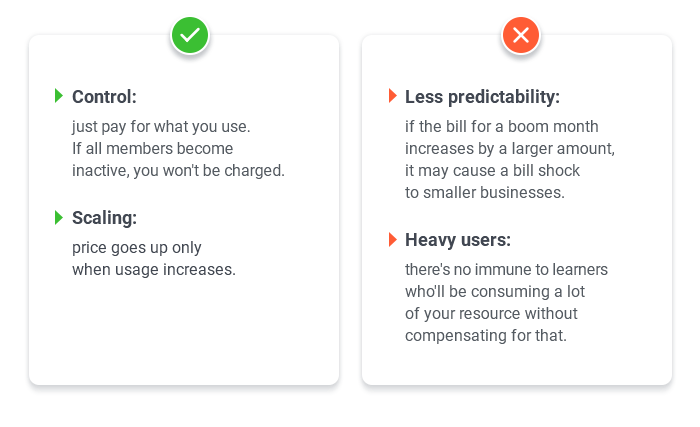Select the Heavy users heading

pyautogui.click(x=458, y=240)
